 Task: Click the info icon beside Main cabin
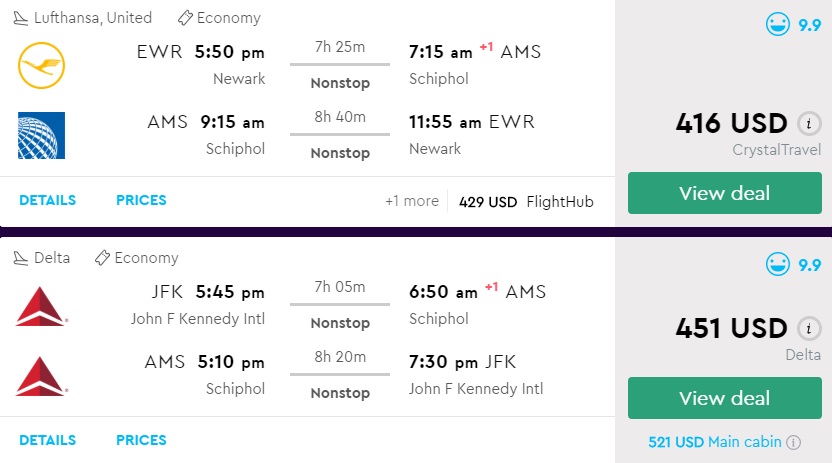(793, 442)
